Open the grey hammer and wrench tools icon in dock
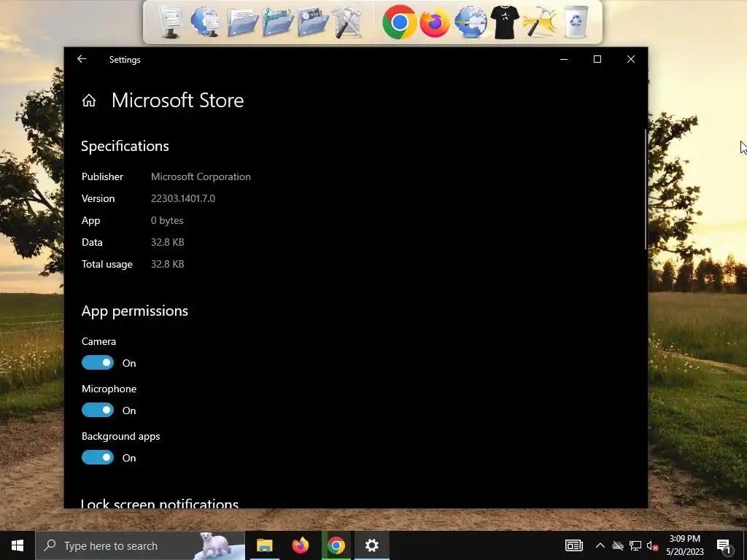The image size is (747, 560). pos(347,22)
